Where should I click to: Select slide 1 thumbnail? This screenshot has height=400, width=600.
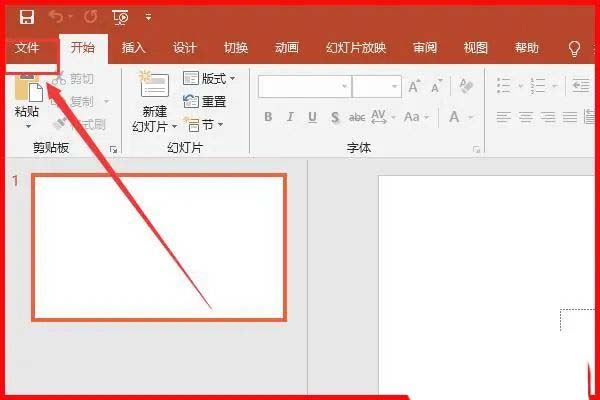(159, 247)
